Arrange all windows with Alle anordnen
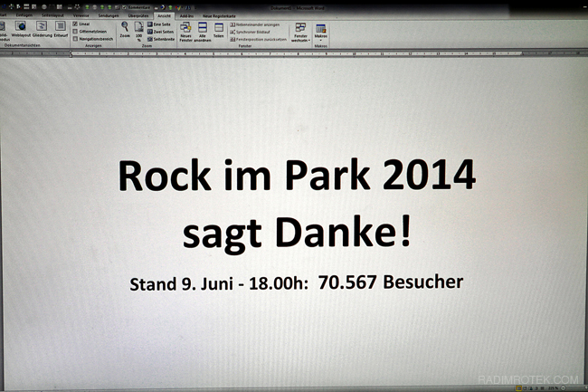This screenshot has width=588, height=392. [204, 31]
